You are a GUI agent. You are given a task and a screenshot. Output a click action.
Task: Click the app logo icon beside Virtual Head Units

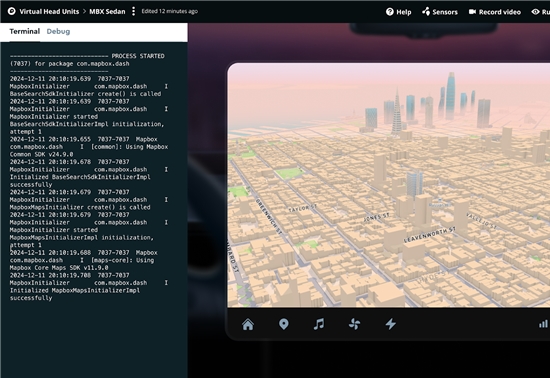[x=12, y=11]
